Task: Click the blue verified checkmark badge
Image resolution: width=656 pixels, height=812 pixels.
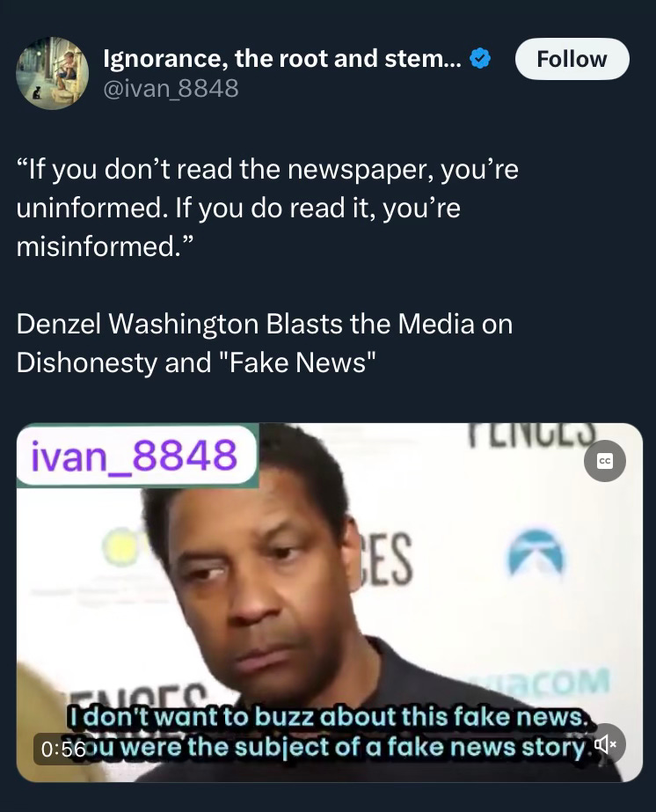Action: click(480, 59)
